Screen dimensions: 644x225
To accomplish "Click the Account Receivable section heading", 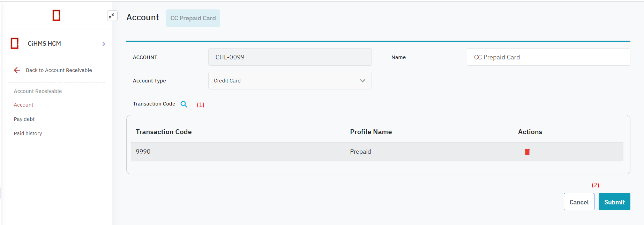I will point(38,91).
